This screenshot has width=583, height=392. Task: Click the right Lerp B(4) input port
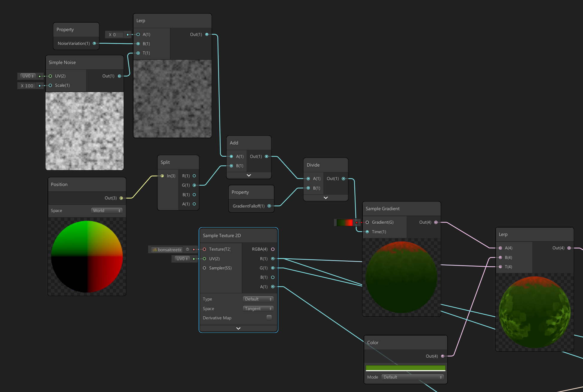[x=500, y=257]
